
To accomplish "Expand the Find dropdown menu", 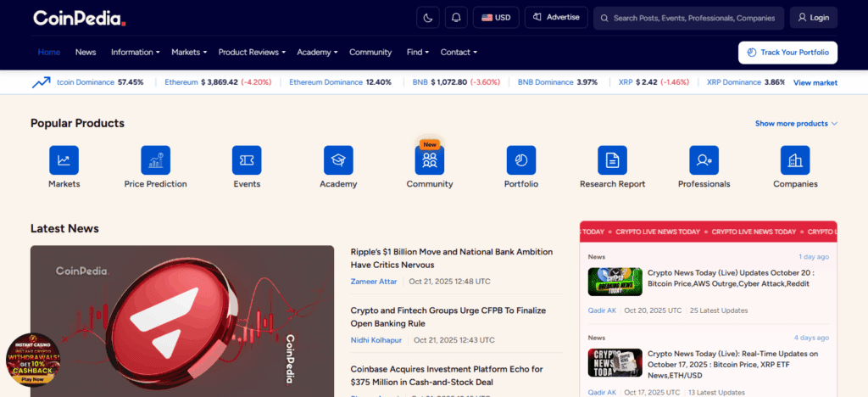I will tap(417, 52).
